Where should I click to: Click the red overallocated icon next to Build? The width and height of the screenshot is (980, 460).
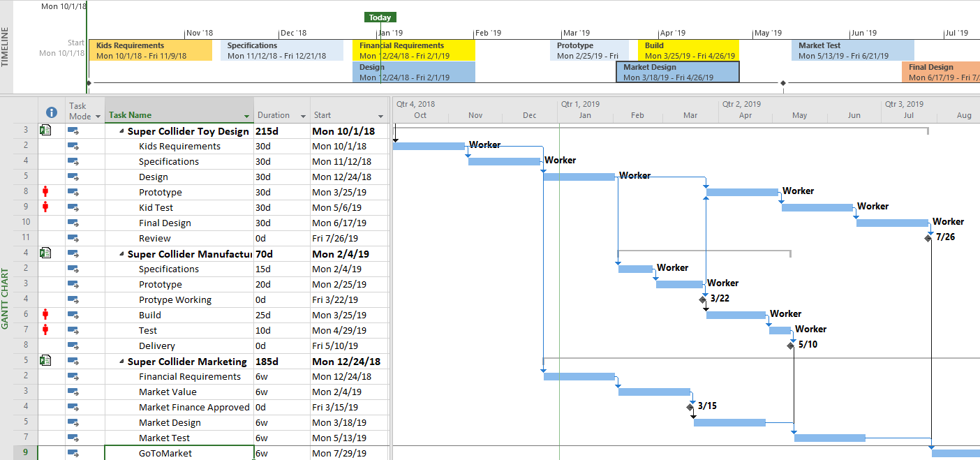point(45,315)
